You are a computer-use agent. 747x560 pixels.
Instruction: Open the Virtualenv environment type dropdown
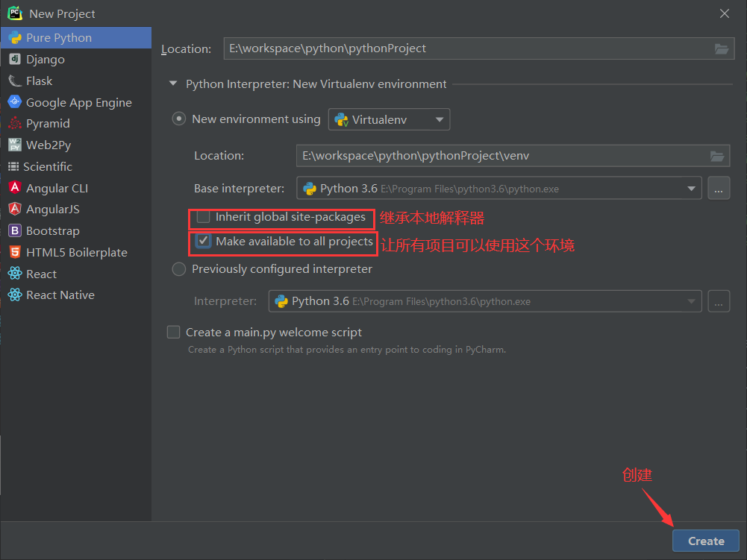point(390,119)
